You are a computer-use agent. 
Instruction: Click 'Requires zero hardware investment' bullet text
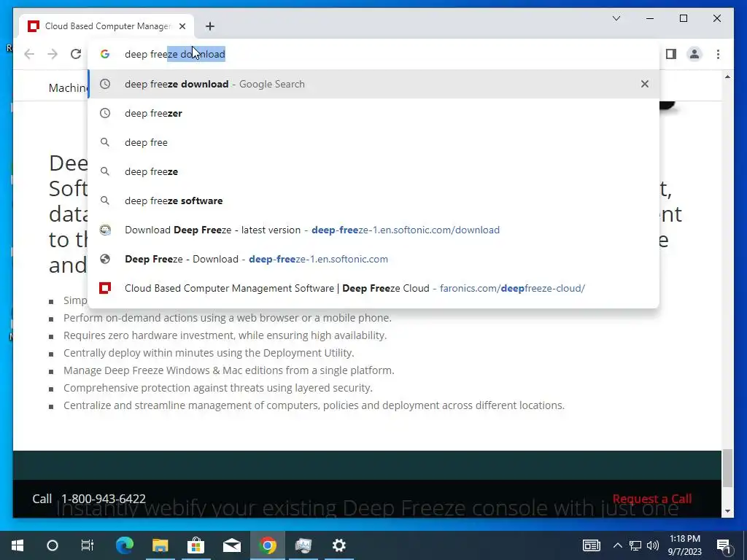(x=225, y=335)
